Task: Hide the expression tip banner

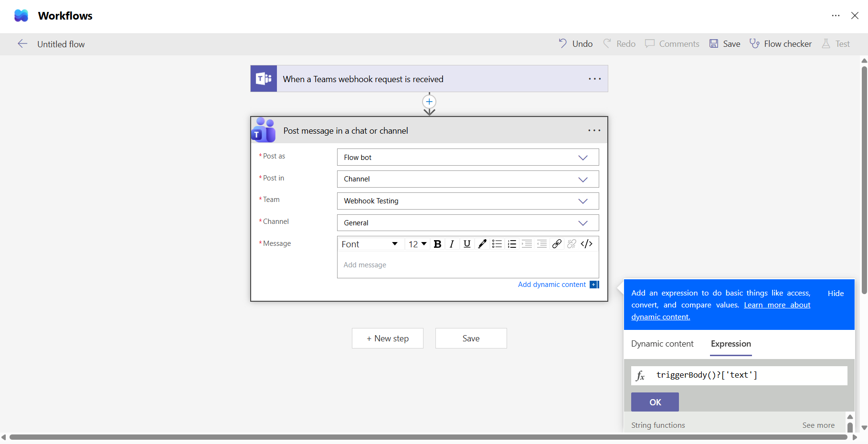Action: click(x=836, y=293)
